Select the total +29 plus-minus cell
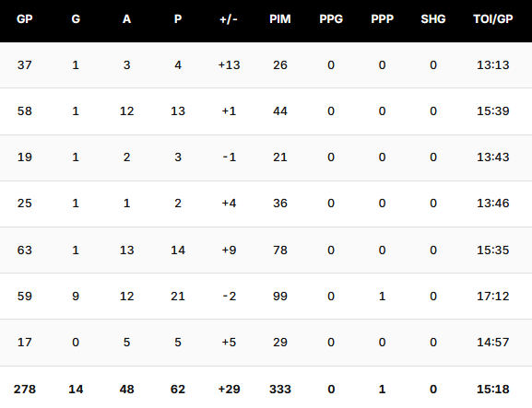The height and width of the screenshot is (408, 532). 229,389
